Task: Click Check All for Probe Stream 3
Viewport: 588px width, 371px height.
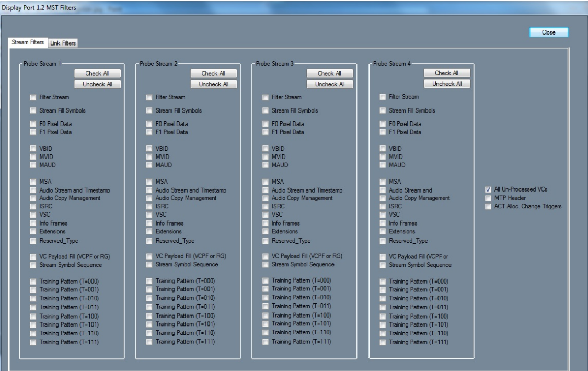Action: tap(330, 73)
